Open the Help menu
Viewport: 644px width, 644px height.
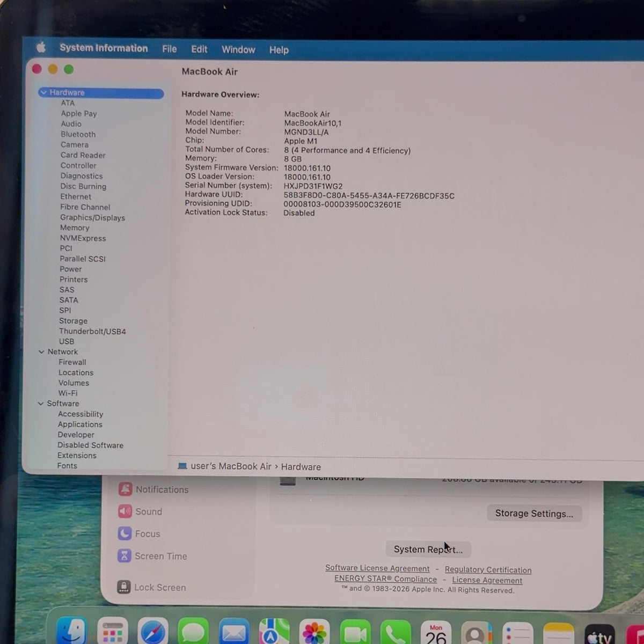click(279, 50)
